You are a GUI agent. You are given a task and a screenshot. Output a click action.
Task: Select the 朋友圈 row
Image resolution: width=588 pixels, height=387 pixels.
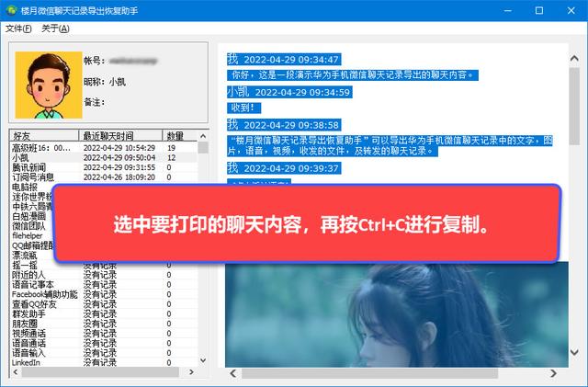pos(104,324)
